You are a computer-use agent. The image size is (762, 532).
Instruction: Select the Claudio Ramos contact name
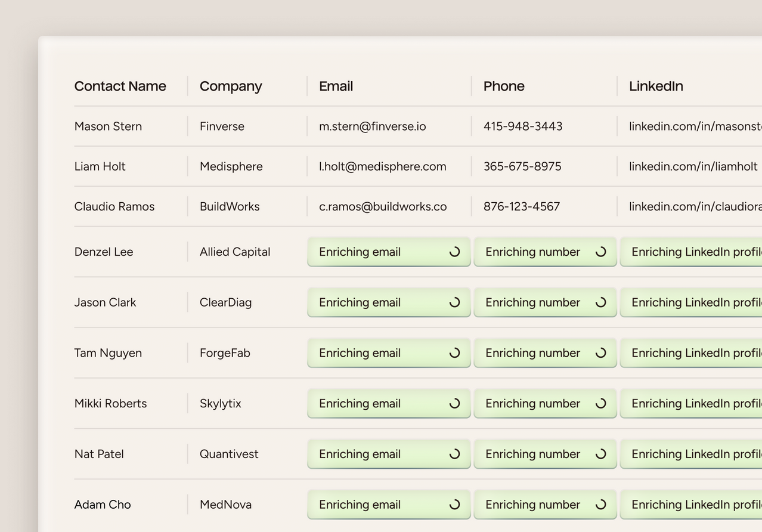point(114,206)
